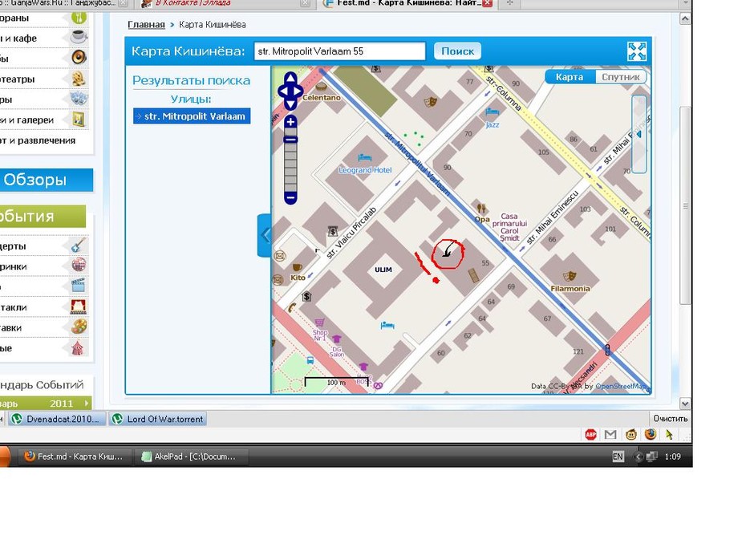The image size is (746, 560).
Task: Switch to AkelPad in the taskbar
Action: click(193, 457)
